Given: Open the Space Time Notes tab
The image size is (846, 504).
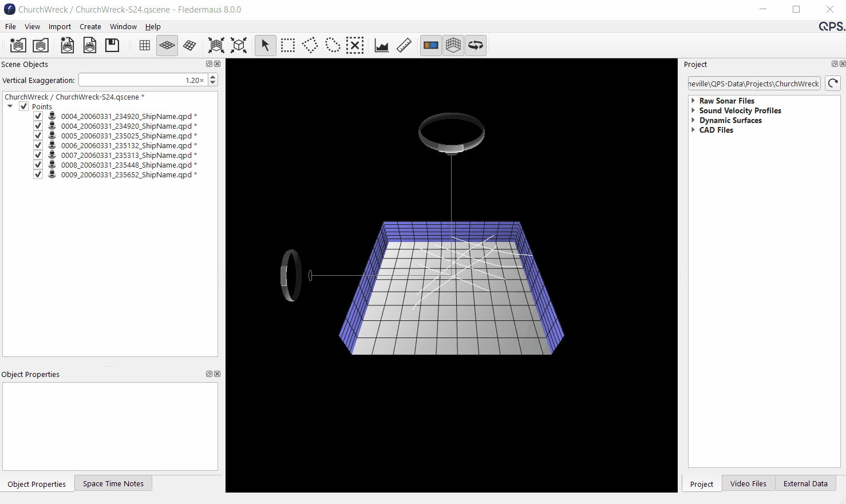Looking at the screenshot, I should 113,483.
